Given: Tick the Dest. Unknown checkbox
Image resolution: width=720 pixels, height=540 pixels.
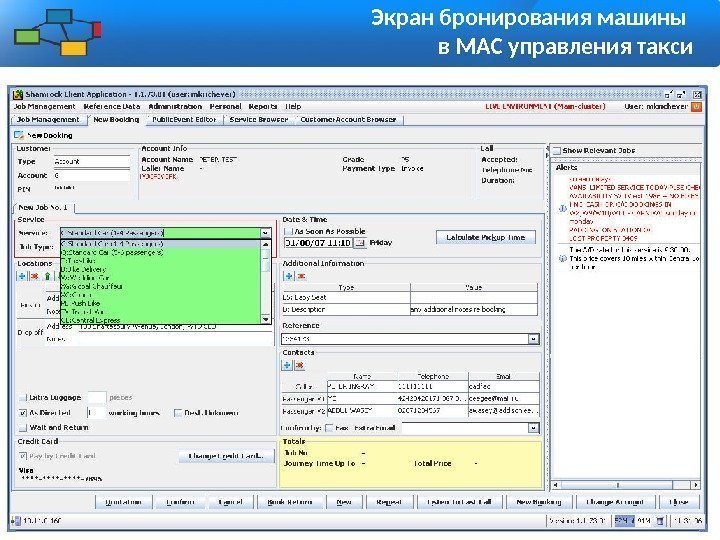Looking at the screenshot, I should click(178, 413).
